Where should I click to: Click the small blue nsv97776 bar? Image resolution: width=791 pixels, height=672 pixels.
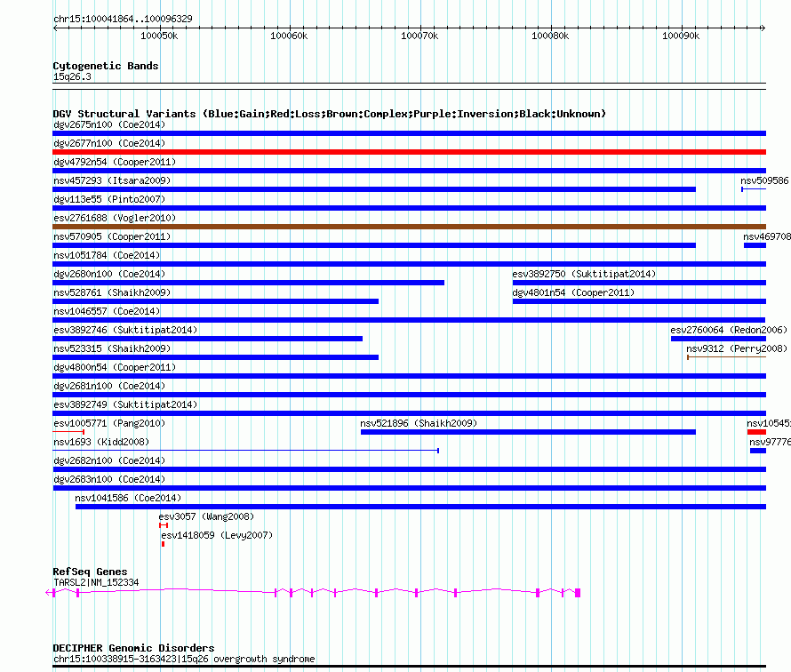click(x=758, y=451)
